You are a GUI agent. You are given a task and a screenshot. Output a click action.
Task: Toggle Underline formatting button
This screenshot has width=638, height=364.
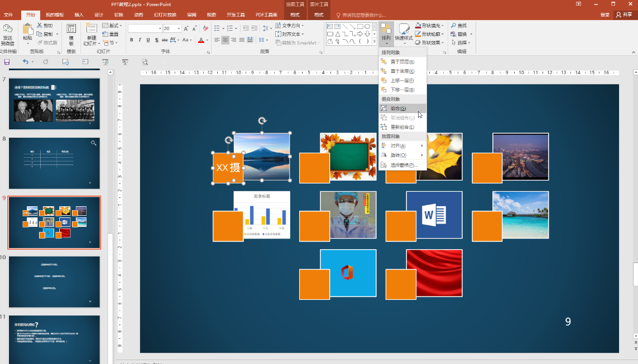click(148, 40)
